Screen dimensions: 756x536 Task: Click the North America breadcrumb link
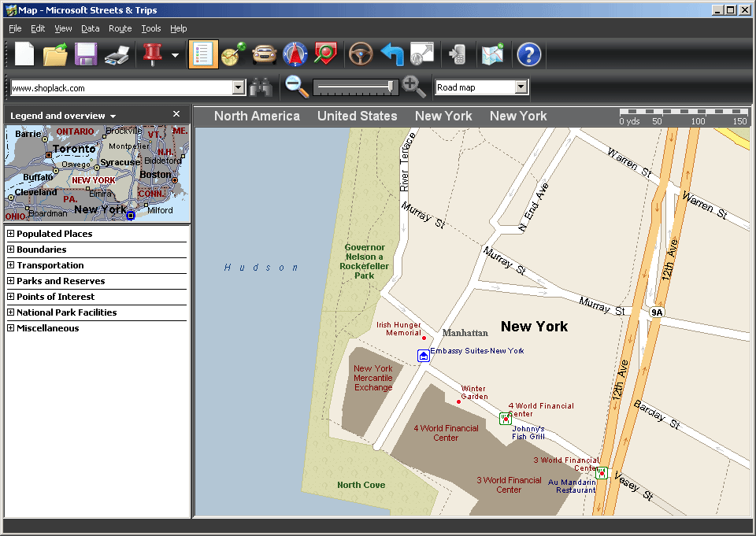pyautogui.click(x=257, y=116)
